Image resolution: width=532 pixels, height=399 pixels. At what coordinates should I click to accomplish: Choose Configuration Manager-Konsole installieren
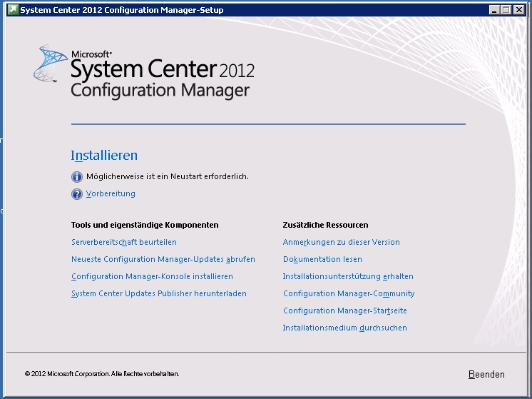click(x=152, y=277)
